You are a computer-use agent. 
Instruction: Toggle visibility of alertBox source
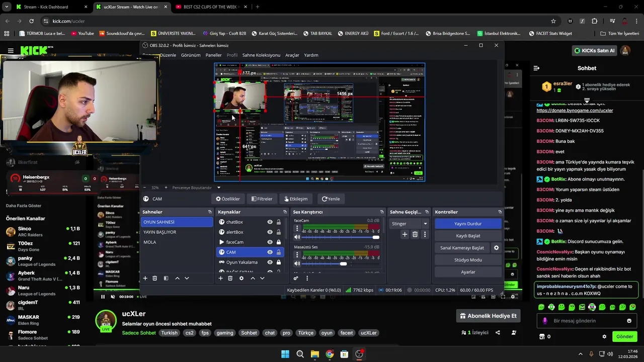(x=270, y=232)
